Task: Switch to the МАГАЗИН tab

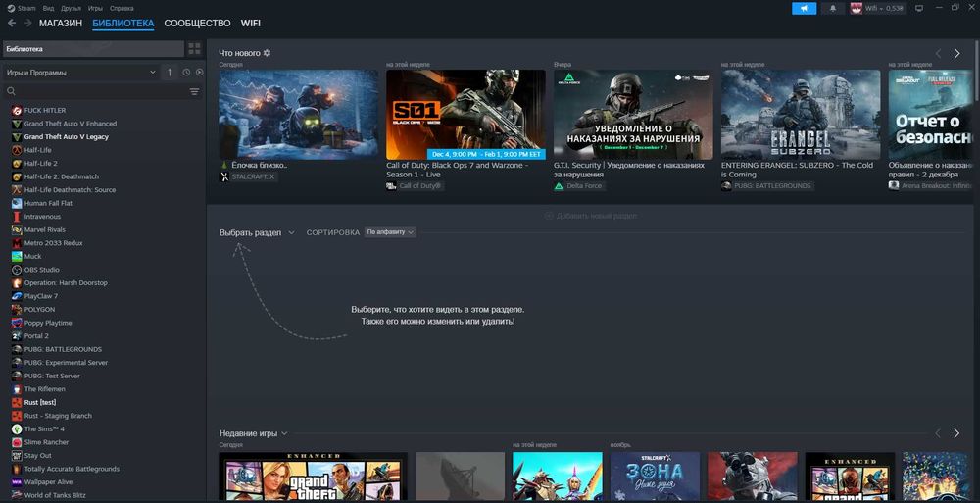Action: coord(61,24)
